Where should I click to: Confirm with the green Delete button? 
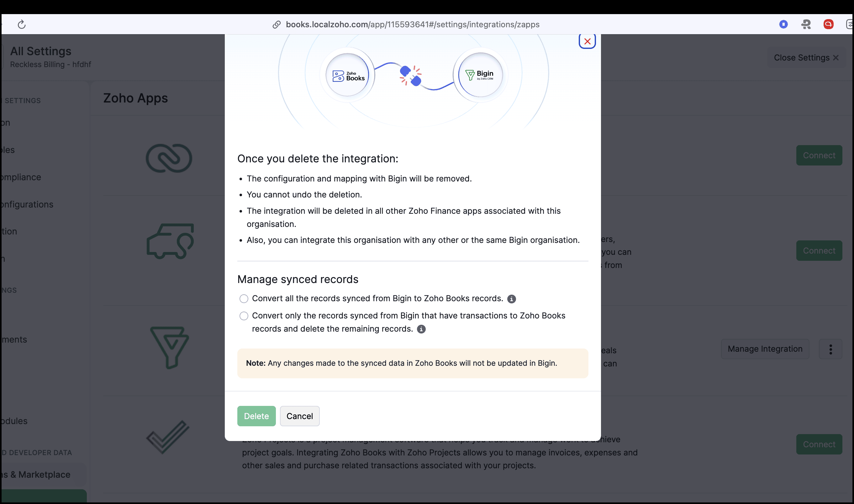click(256, 416)
